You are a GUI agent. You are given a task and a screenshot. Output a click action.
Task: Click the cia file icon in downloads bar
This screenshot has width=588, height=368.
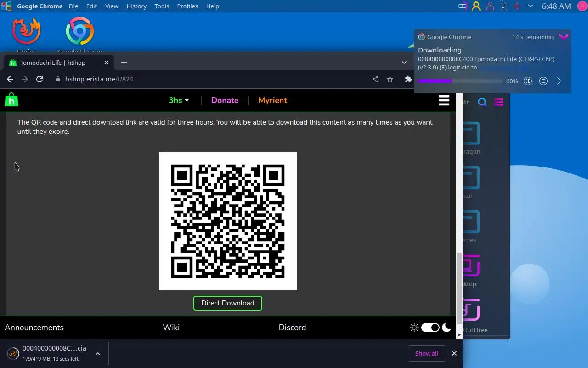(x=13, y=353)
